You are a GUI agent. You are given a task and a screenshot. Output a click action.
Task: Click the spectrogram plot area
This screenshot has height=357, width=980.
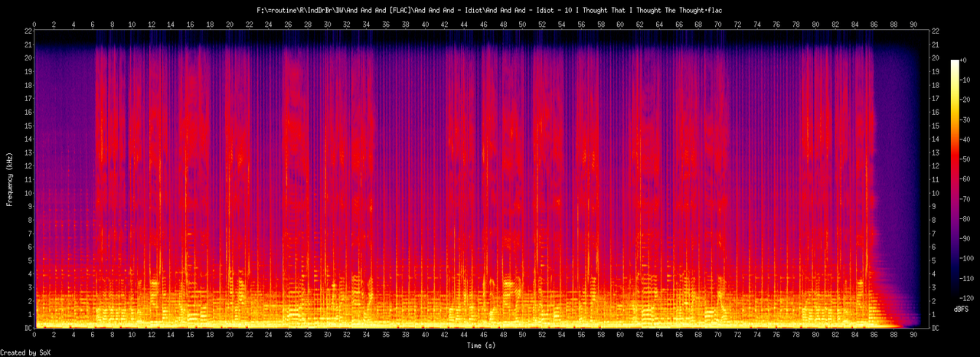point(480,178)
